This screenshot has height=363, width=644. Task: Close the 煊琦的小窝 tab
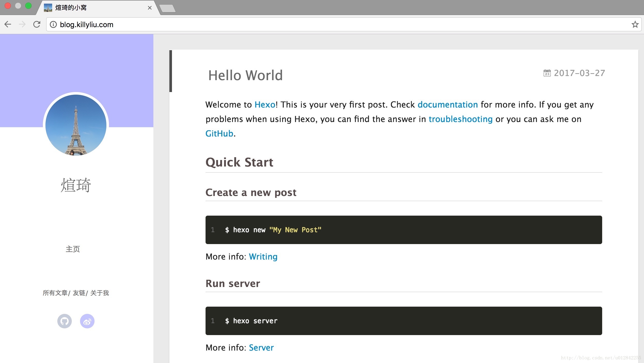[x=150, y=8]
